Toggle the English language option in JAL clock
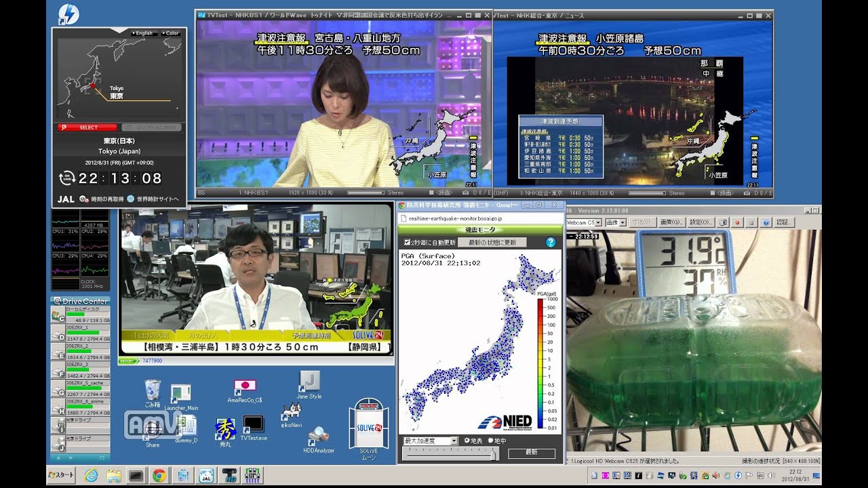Viewport: 868px width, 488px height. point(143,33)
